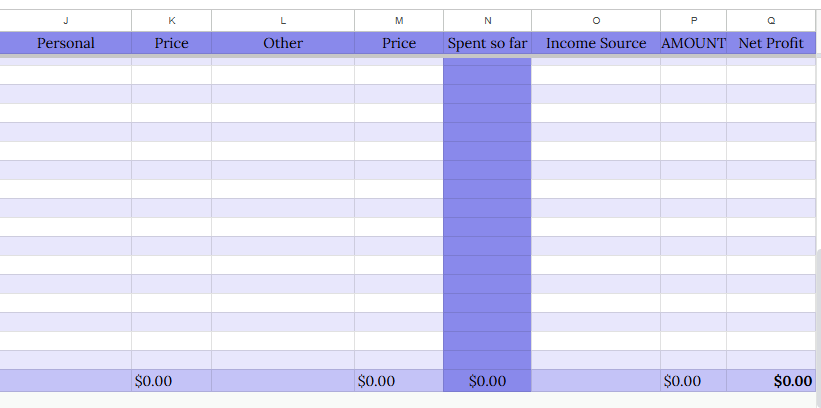This screenshot has height=408, width=821.
Task: Select the Price cell in column M
Action: click(399, 43)
